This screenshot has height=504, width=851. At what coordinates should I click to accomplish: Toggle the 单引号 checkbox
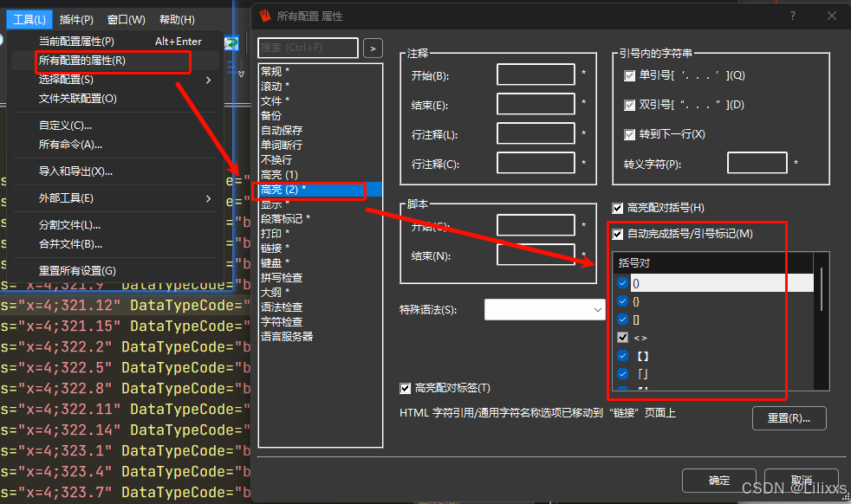629,76
